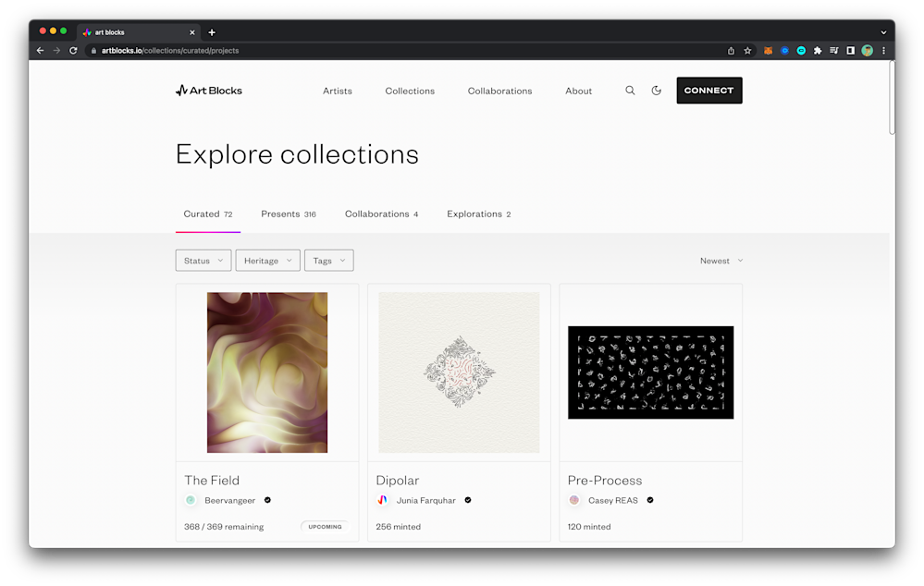
Task: Bookmark this page with the star
Action: 747,51
